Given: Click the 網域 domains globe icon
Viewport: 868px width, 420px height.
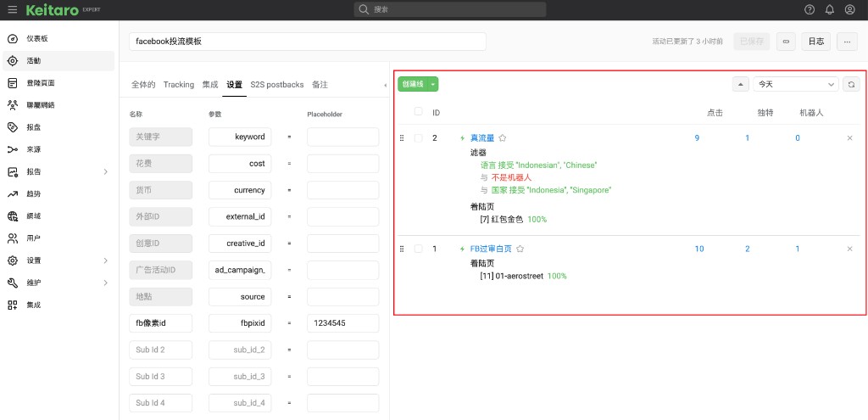Looking at the screenshot, I should [x=13, y=216].
